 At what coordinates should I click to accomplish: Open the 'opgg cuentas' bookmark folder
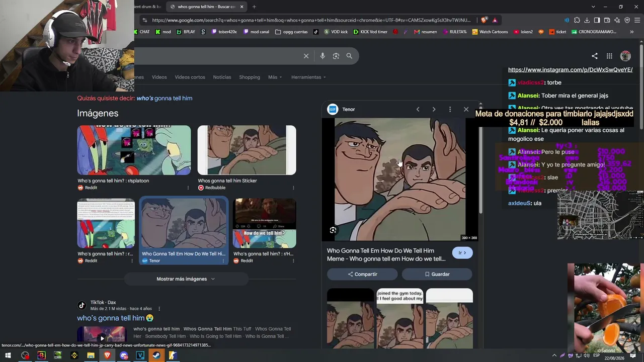pos(291,32)
